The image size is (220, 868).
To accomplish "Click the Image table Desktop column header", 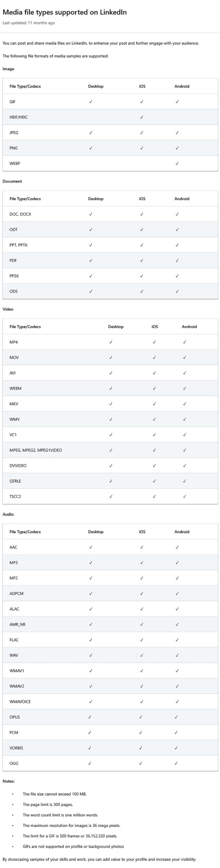I will (96, 86).
